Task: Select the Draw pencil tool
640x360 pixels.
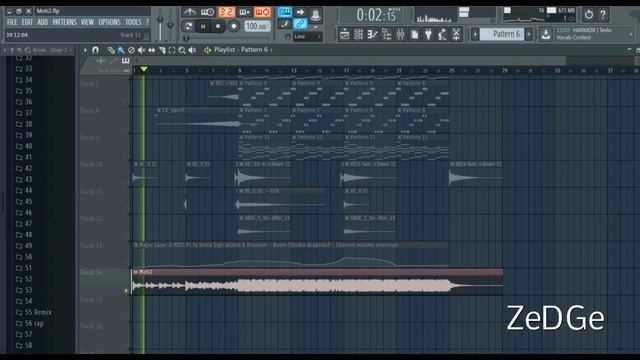Action: click(111, 50)
